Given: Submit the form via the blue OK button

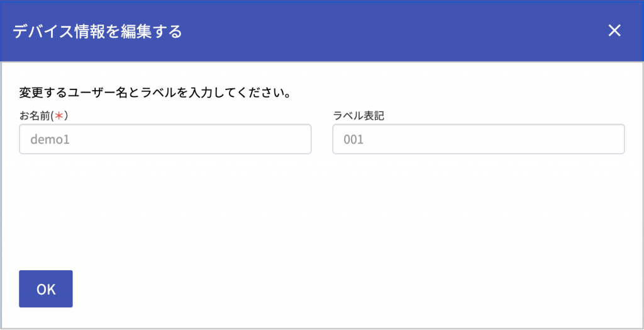Looking at the screenshot, I should [46, 289].
